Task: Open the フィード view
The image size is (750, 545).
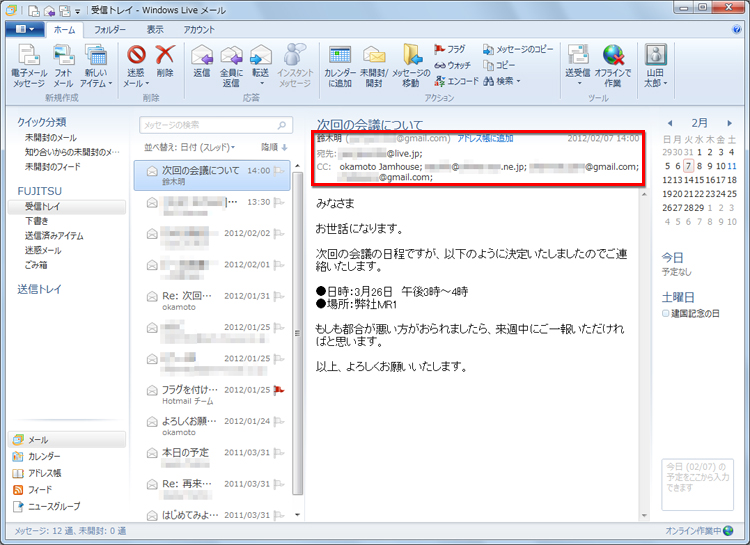Action: [33, 489]
